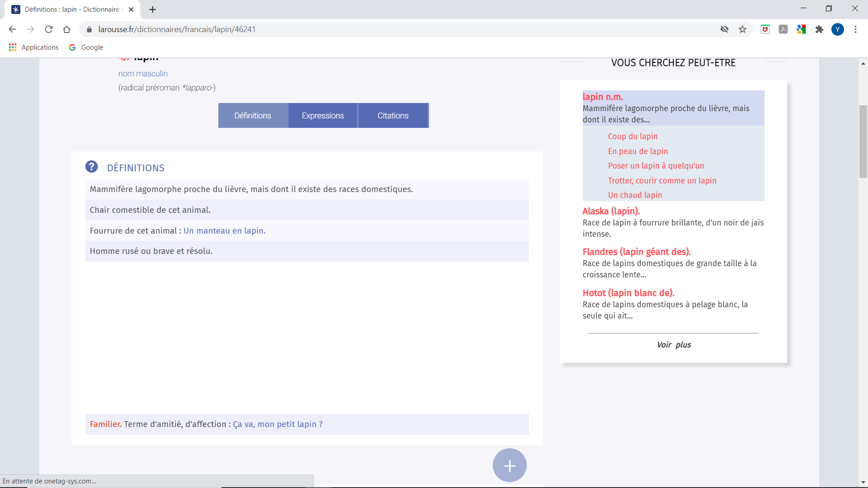Switch to the Expressions tab
This screenshot has width=868, height=488.
pos(323,116)
